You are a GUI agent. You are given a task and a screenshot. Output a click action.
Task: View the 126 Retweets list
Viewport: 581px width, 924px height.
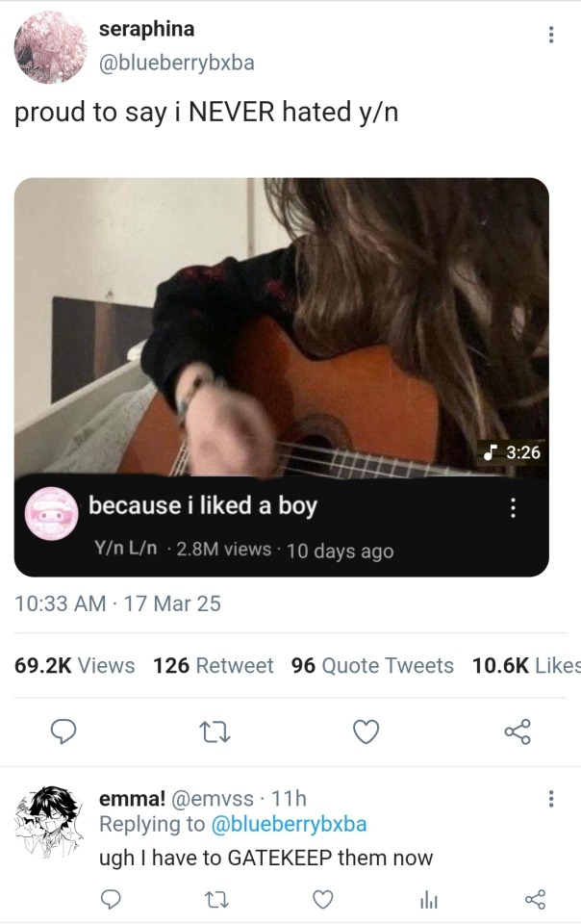pos(213,666)
